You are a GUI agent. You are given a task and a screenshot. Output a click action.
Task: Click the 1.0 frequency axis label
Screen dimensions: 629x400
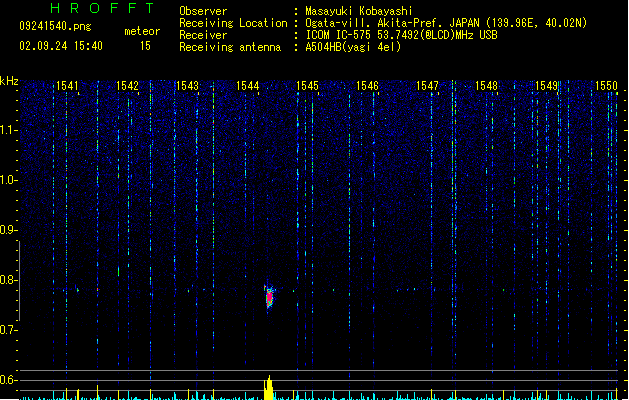(x=8, y=180)
